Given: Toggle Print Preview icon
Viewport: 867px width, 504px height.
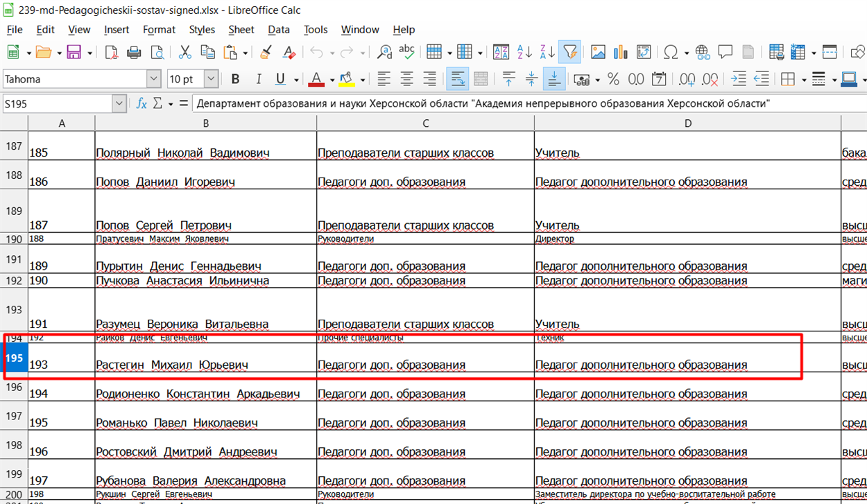Looking at the screenshot, I should click(x=157, y=52).
